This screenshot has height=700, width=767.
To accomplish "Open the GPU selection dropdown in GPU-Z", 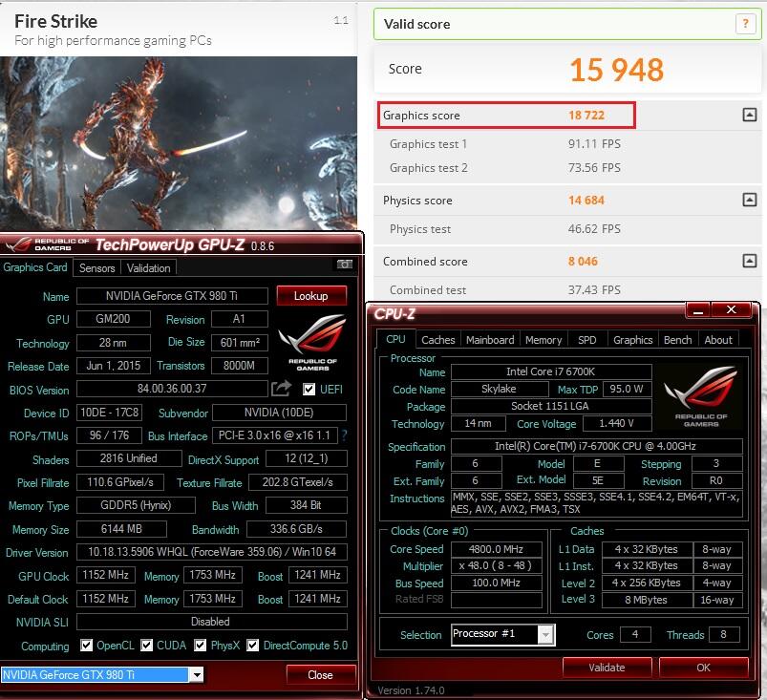I will [x=196, y=675].
